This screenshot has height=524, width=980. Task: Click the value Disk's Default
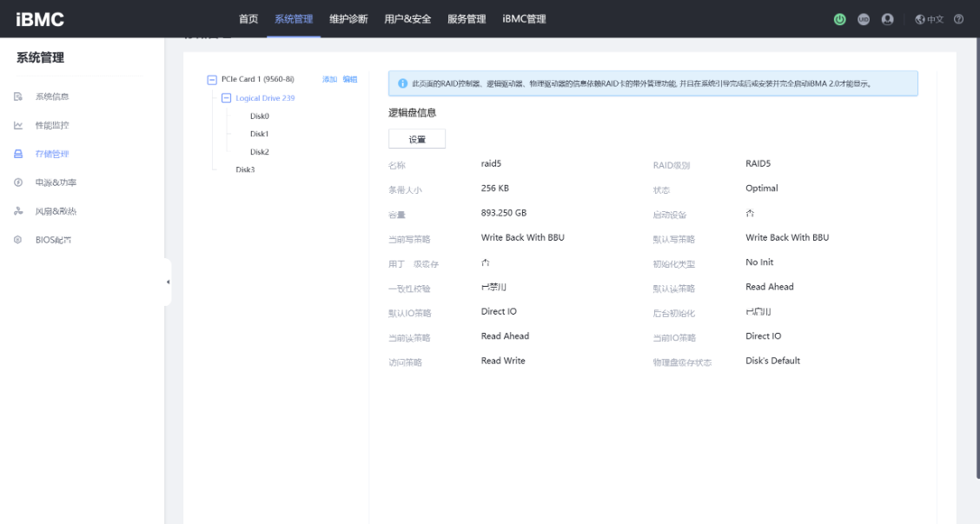coord(772,361)
